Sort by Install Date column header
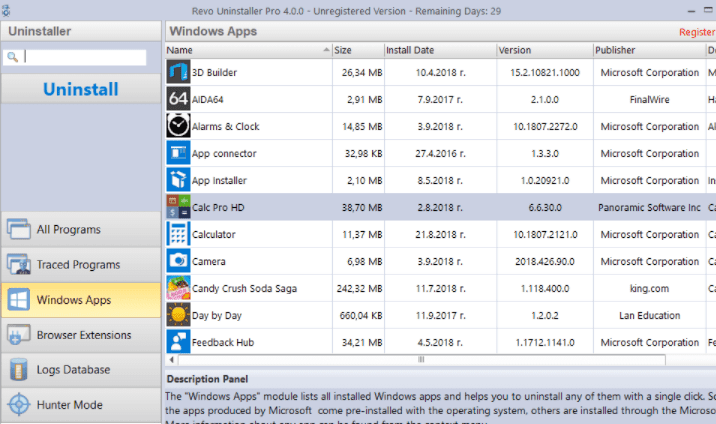This screenshot has height=424, width=716. [440, 50]
